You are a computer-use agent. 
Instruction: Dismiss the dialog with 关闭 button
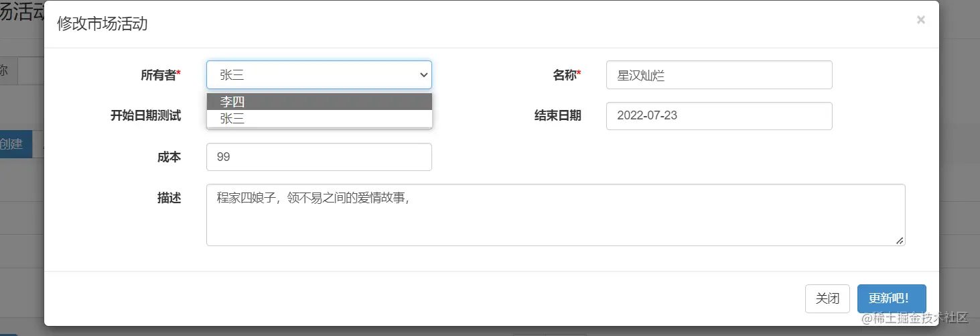coord(827,298)
